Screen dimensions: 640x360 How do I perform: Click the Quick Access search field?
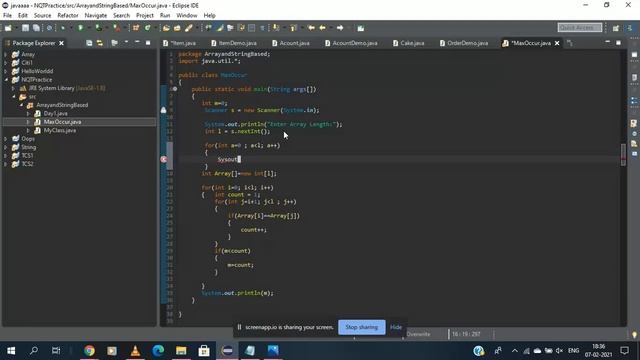[580, 27]
